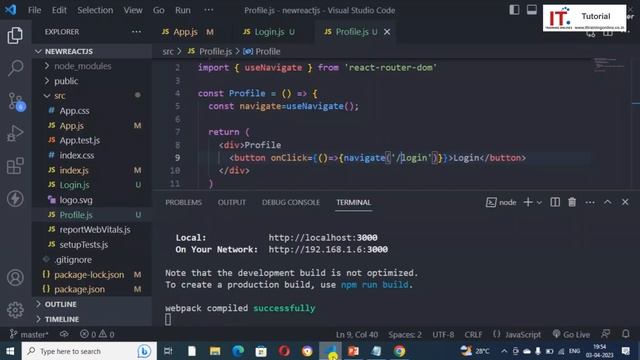
Task: Open the View menu
Action: point(133,10)
